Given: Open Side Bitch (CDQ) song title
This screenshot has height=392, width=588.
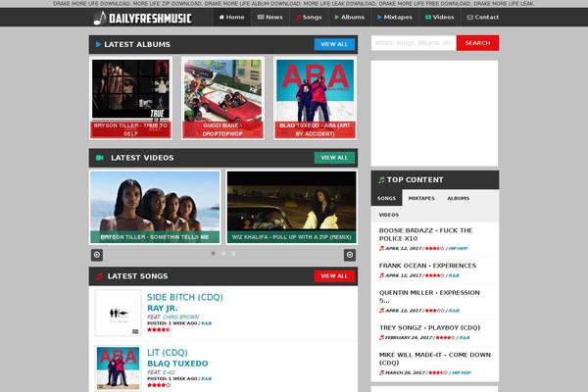Looking at the screenshot, I should 185,297.
